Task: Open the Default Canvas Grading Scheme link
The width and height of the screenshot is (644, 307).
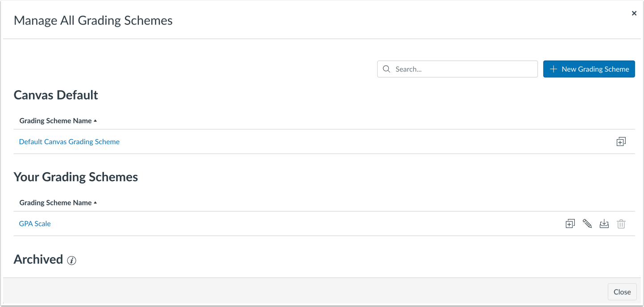Action: [x=69, y=142]
